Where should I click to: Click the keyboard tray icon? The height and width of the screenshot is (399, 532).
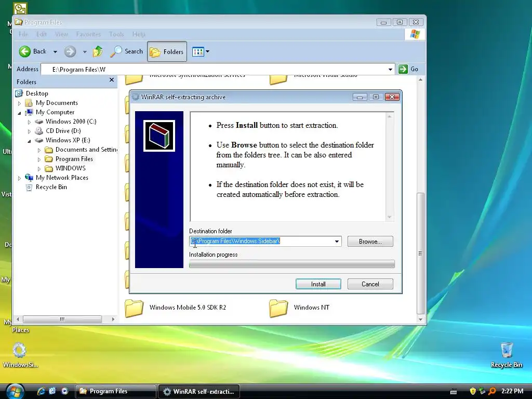454,392
